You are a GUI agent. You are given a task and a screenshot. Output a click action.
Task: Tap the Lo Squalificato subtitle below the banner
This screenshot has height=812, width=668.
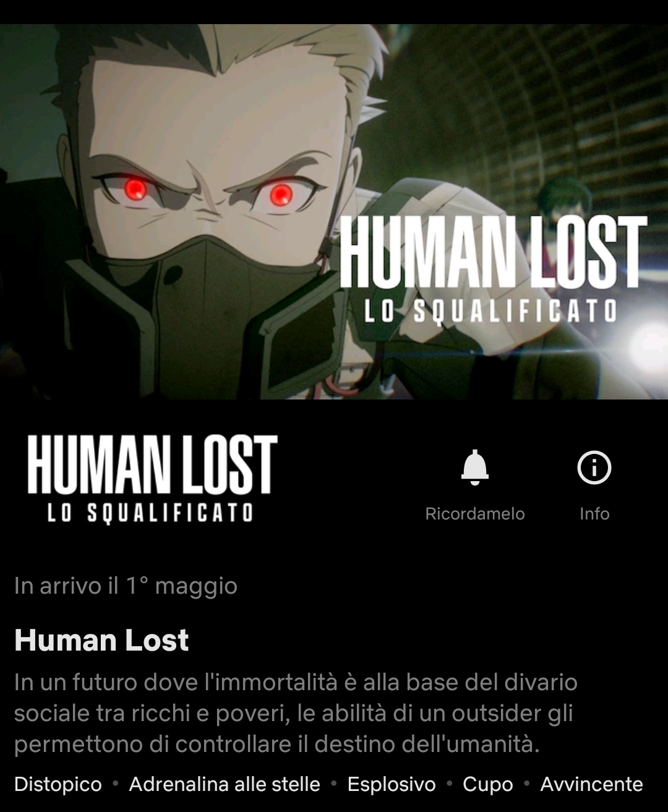(x=150, y=513)
